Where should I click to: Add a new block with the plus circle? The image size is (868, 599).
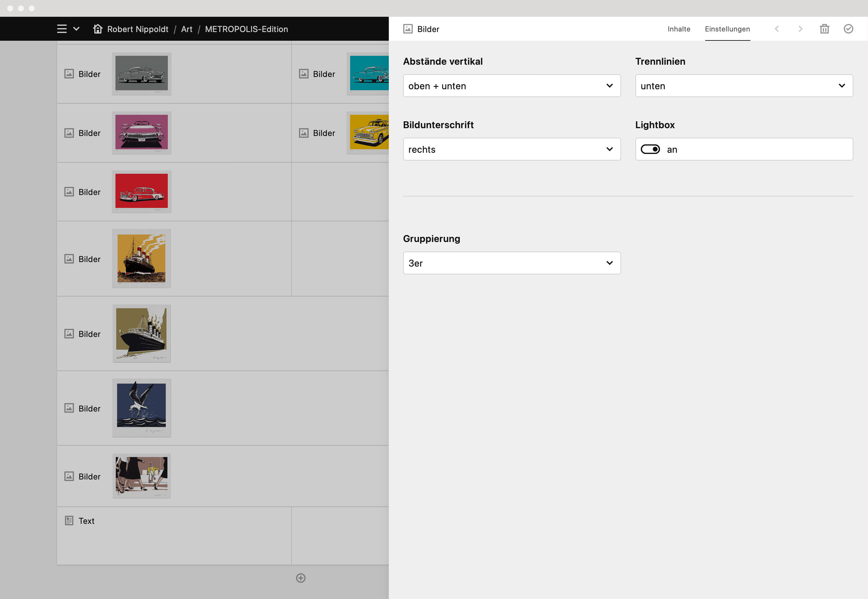pyautogui.click(x=301, y=578)
